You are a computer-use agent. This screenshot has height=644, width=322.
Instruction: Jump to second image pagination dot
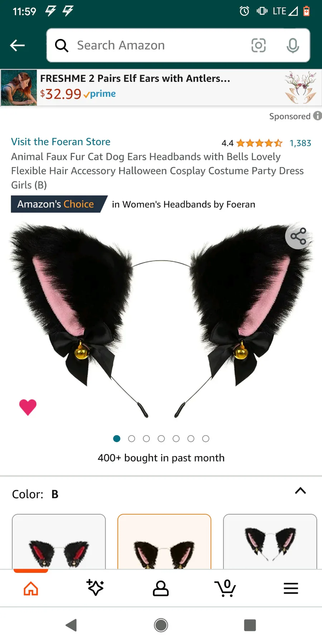coord(132,439)
